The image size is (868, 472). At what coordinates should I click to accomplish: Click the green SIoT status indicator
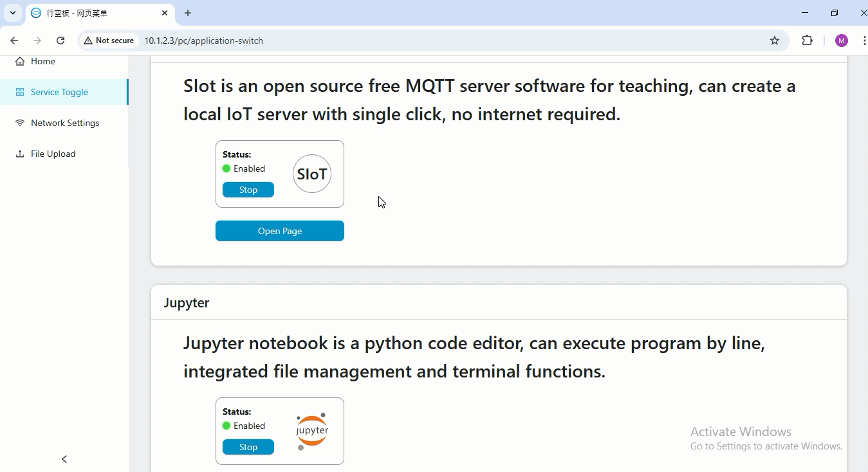(226, 168)
